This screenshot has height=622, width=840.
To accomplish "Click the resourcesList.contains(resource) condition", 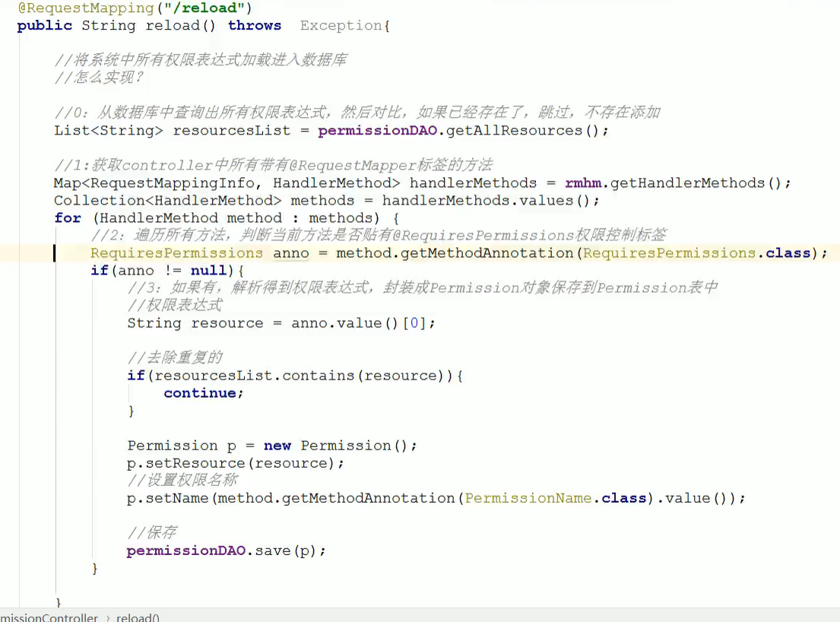I will [x=300, y=376].
